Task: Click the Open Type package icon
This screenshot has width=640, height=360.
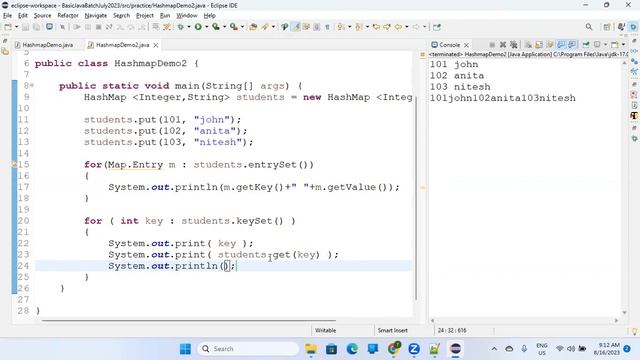Action: coord(253,27)
